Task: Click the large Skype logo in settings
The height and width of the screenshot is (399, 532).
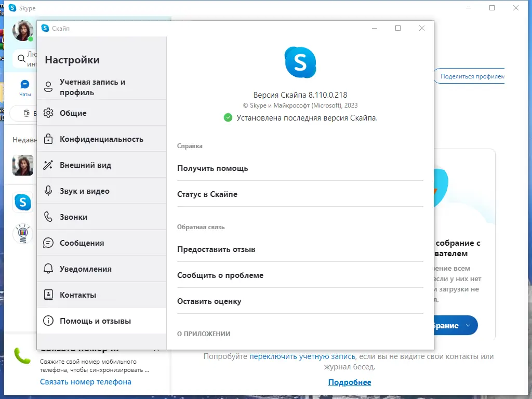Action: point(300,62)
